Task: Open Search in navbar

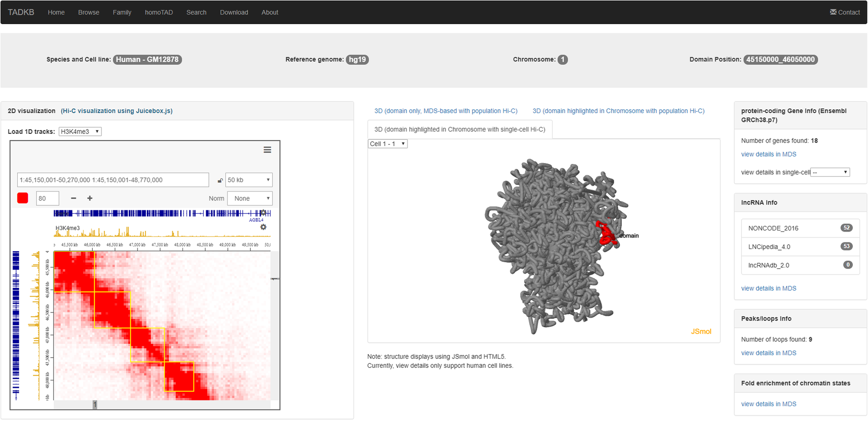Action: (196, 13)
